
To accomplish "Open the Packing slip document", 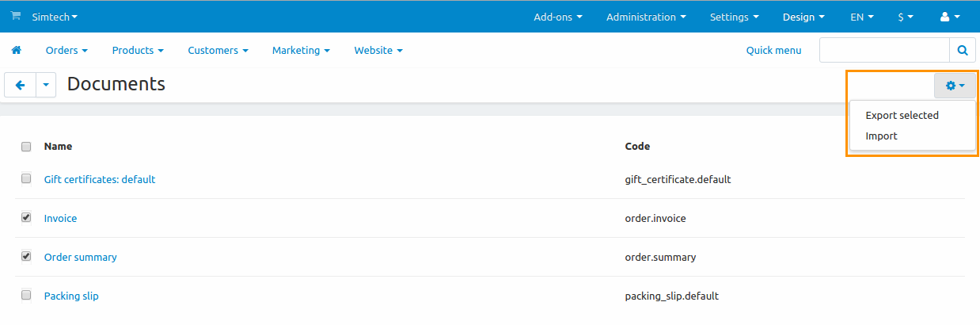I will coord(71,296).
